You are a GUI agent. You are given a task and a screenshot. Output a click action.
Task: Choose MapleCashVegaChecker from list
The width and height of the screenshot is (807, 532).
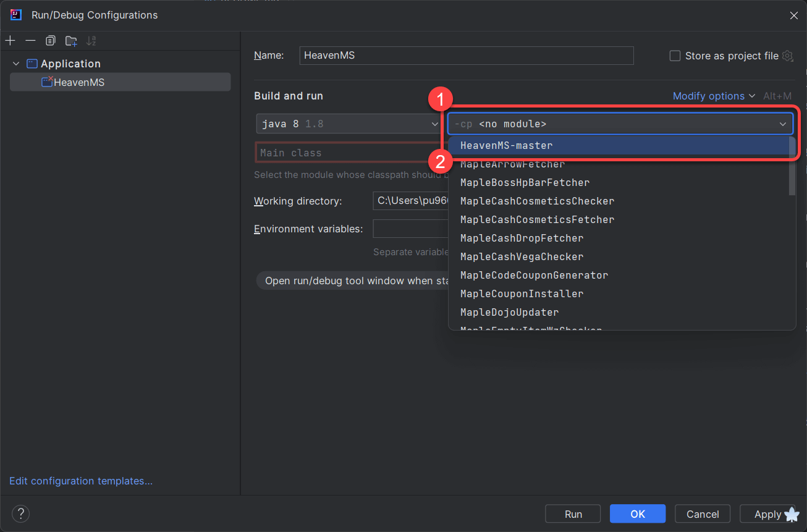[x=619, y=256]
